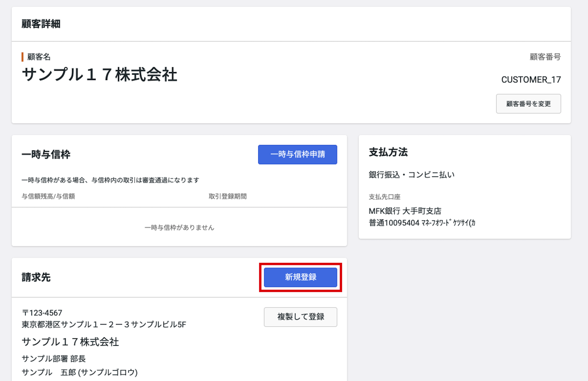The height and width of the screenshot is (381, 588).
Task: Select 複製して登録 for the billing address
Action: [x=300, y=317]
